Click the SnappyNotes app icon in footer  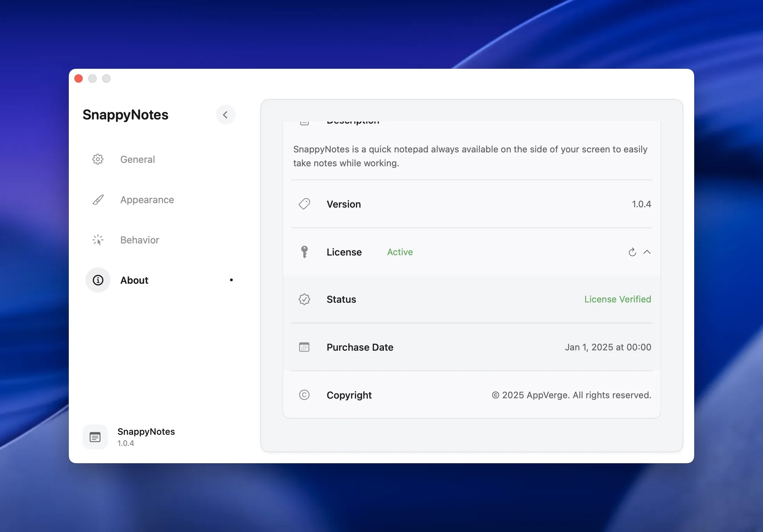point(95,437)
